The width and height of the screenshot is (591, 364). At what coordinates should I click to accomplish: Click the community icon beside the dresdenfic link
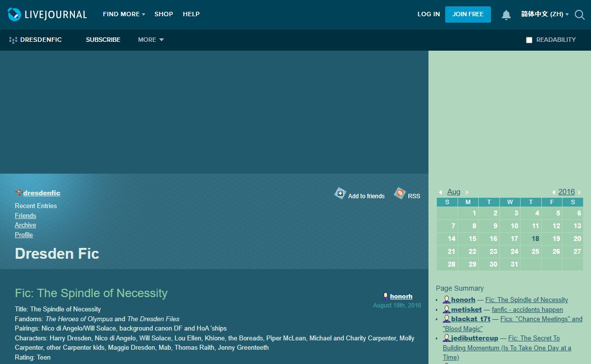[19, 193]
